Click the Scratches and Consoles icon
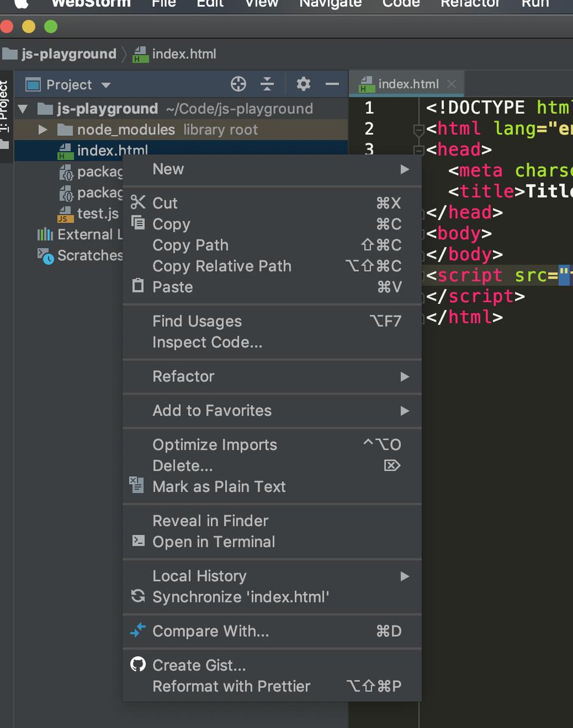 point(46,256)
